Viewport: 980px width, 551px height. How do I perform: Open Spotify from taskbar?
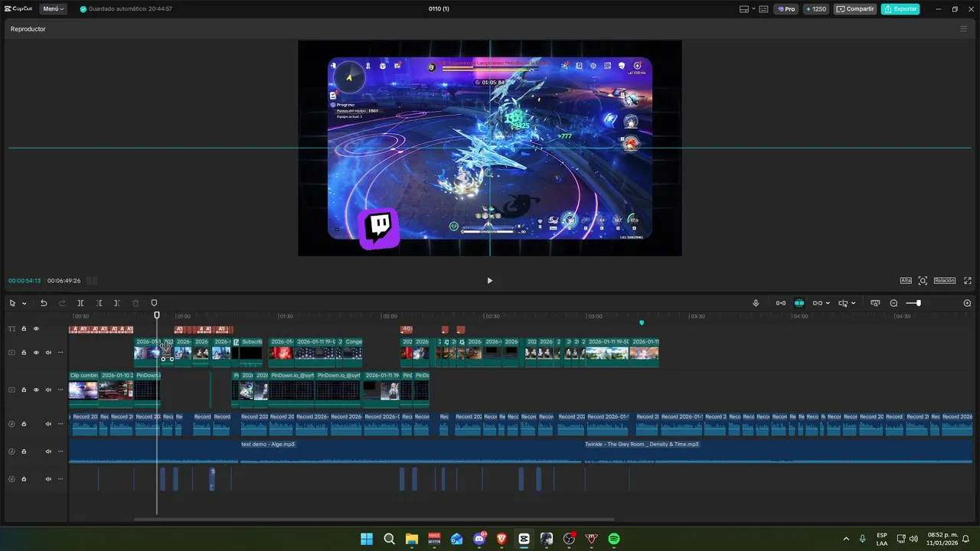click(x=614, y=539)
